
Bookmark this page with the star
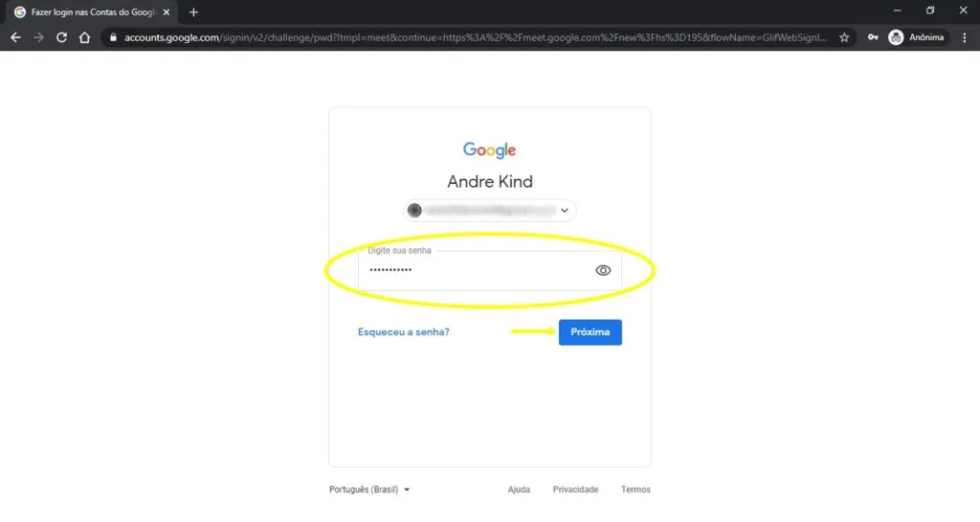[x=844, y=37]
